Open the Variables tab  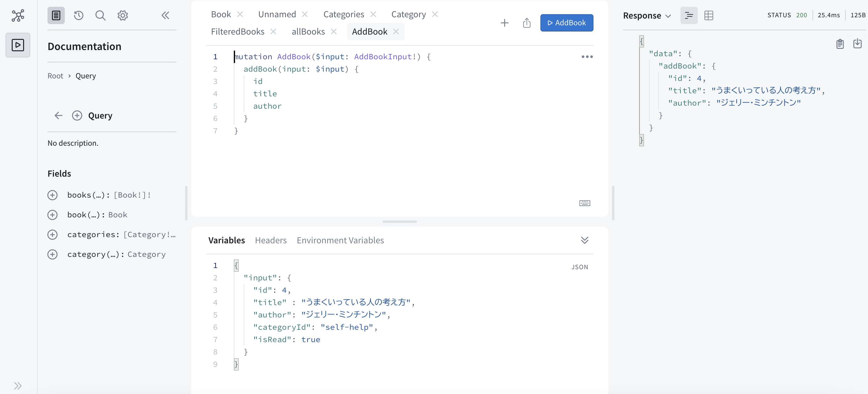[x=226, y=240]
